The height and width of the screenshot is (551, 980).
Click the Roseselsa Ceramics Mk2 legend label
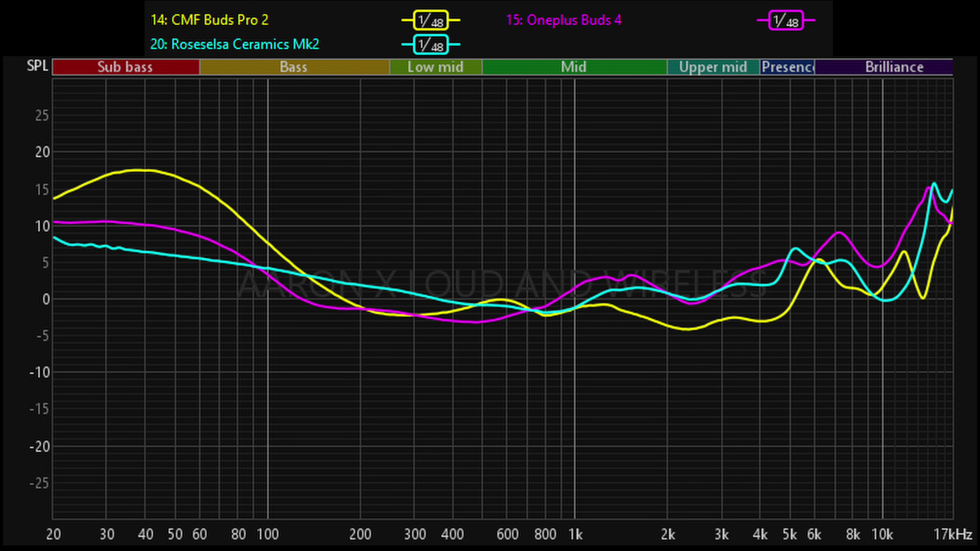pyautogui.click(x=235, y=44)
